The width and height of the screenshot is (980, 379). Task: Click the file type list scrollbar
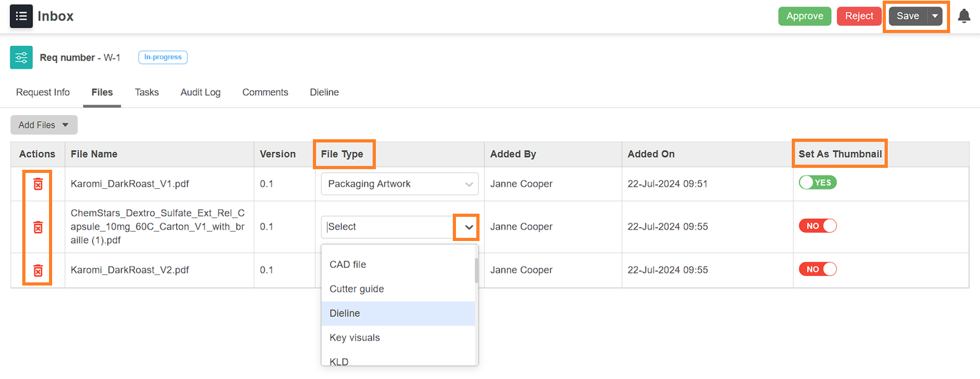click(x=476, y=270)
